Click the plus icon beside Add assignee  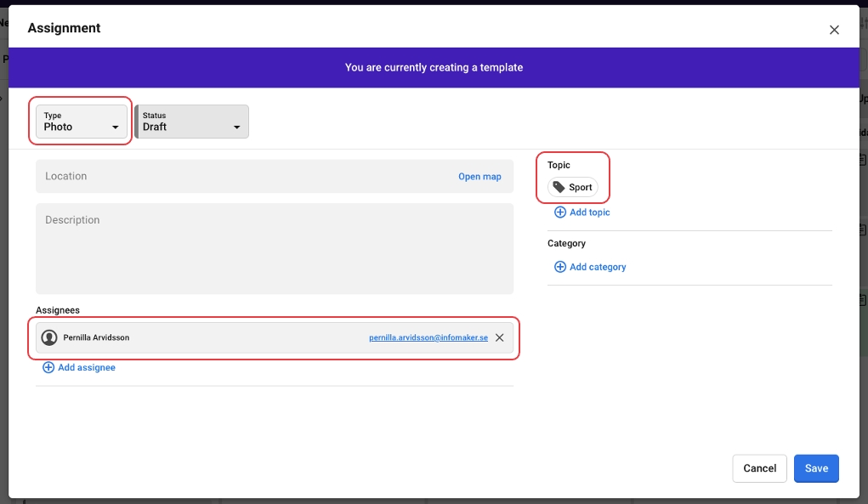click(48, 367)
